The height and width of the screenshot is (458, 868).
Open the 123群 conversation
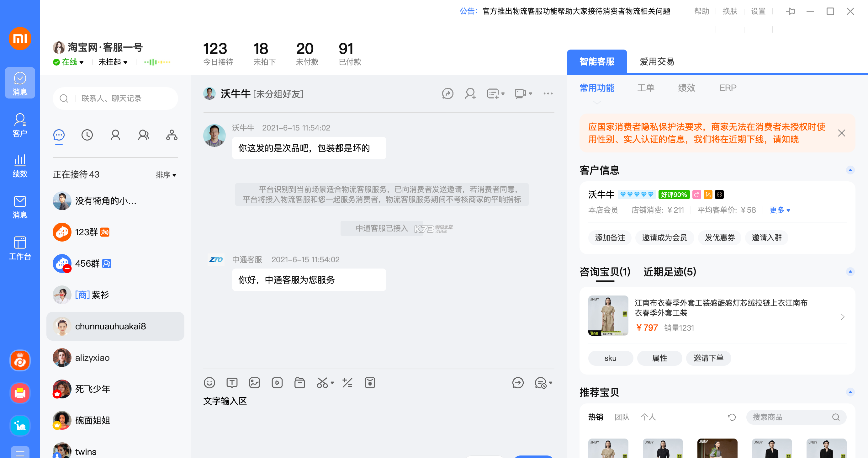115,232
